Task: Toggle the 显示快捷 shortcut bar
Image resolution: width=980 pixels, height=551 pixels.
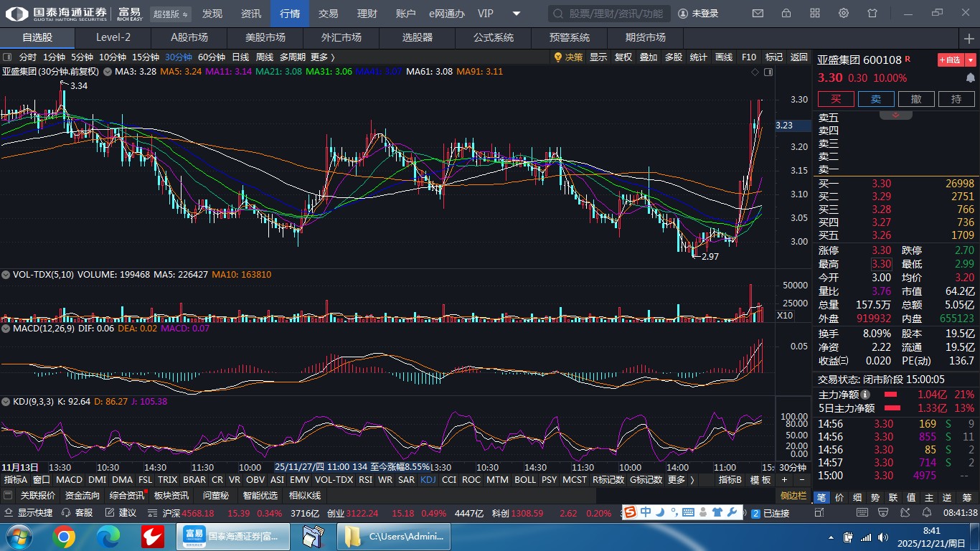Action: click(29, 513)
